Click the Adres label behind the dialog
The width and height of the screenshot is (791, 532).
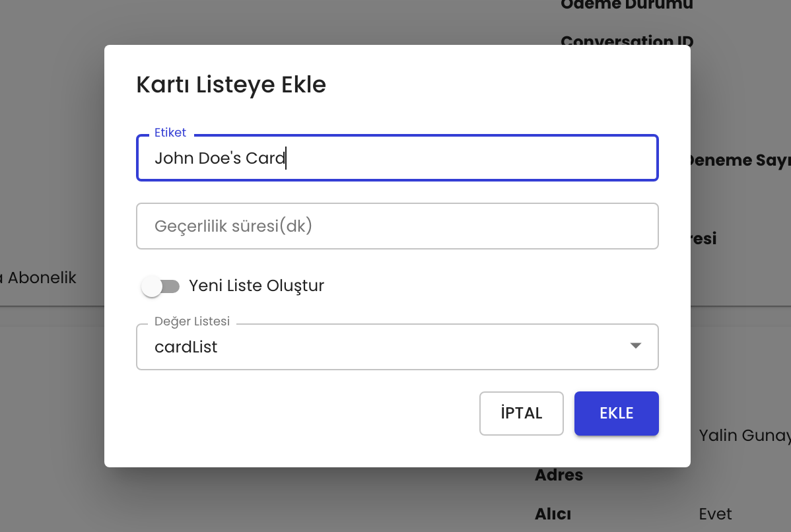coord(559,475)
